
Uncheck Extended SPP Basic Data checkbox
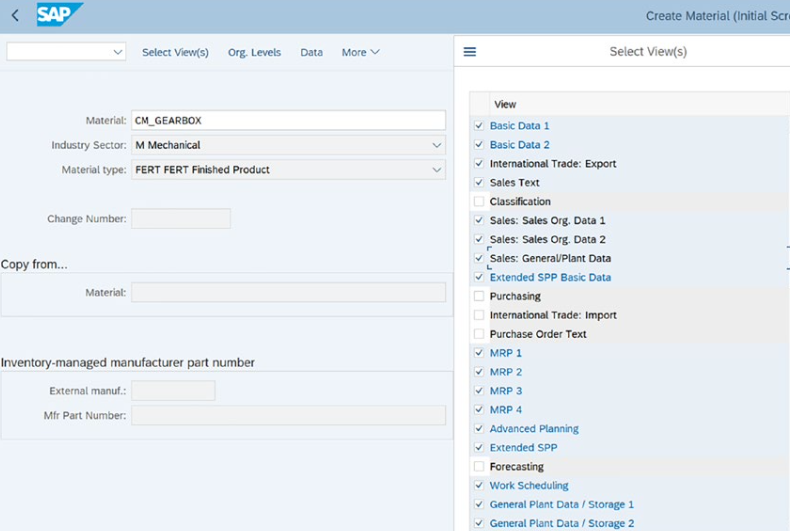pyautogui.click(x=479, y=277)
